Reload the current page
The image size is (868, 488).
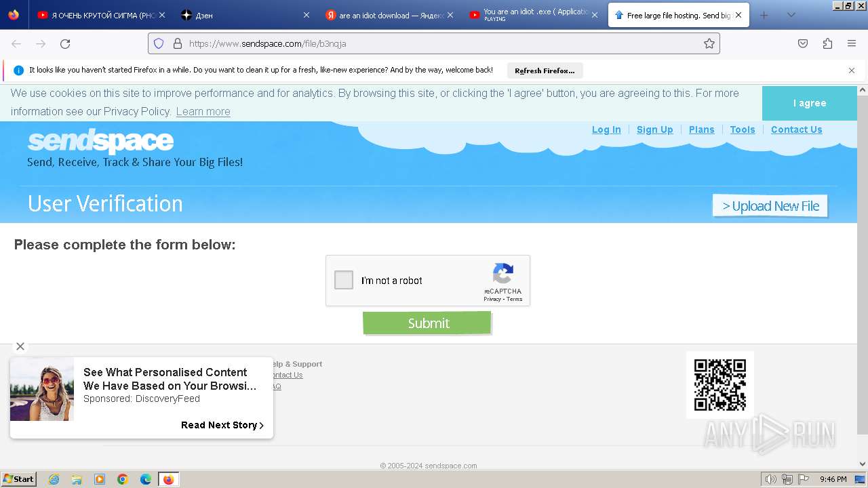65,43
